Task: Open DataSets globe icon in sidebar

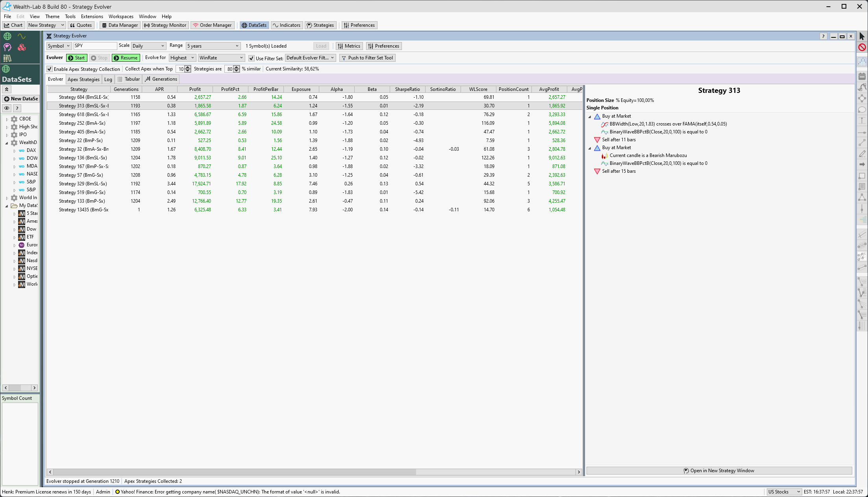Action: (7, 36)
